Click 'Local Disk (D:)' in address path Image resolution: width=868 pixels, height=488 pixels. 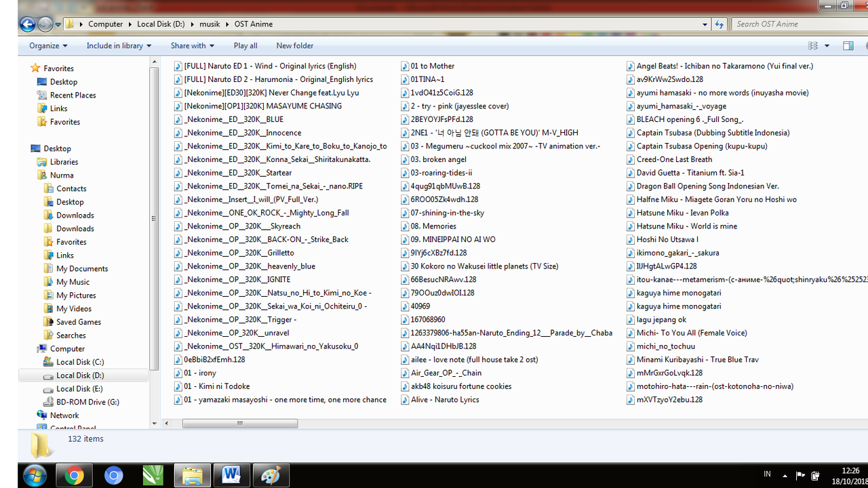click(161, 24)
